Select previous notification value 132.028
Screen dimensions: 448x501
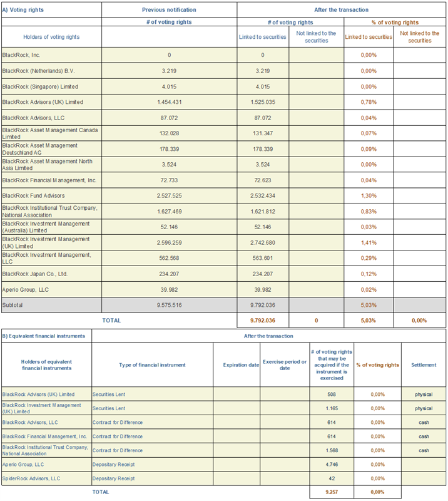pos(169,133)
